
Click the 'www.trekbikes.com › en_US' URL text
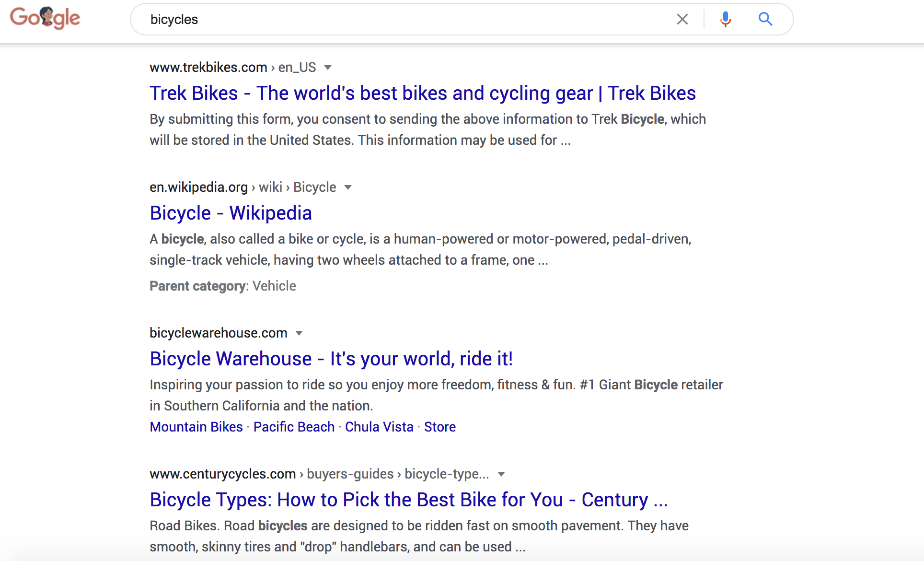coord(233,68)
